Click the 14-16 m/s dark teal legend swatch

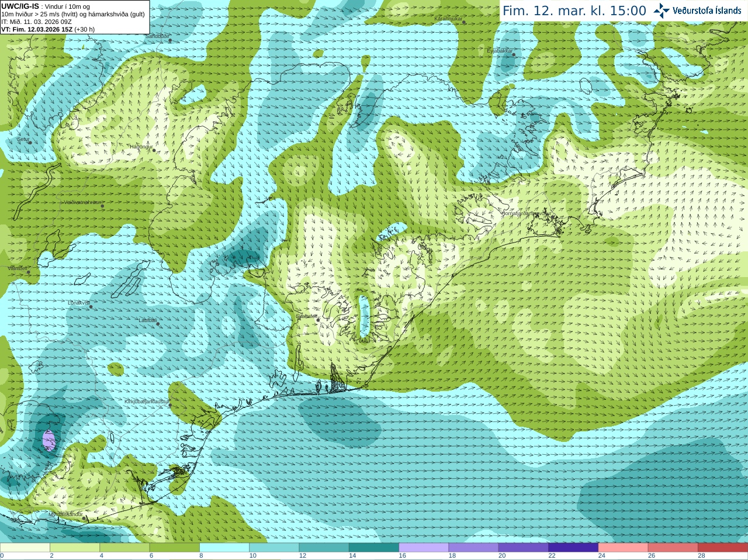pos(374,548)
